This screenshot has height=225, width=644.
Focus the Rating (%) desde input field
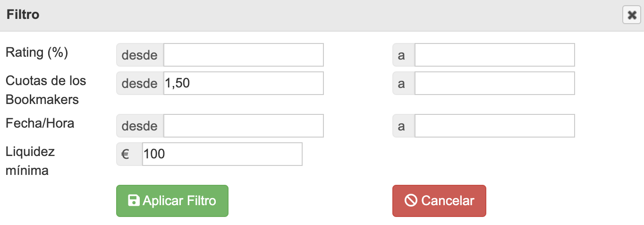point(243,55)
